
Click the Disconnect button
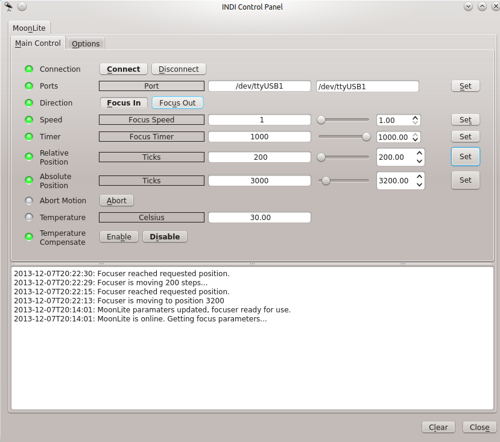[179, 69]
